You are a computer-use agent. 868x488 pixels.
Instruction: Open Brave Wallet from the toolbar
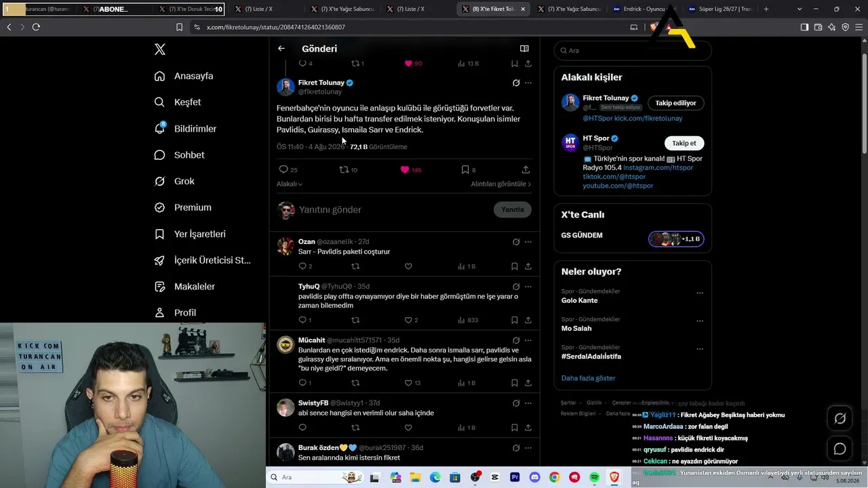818,27
